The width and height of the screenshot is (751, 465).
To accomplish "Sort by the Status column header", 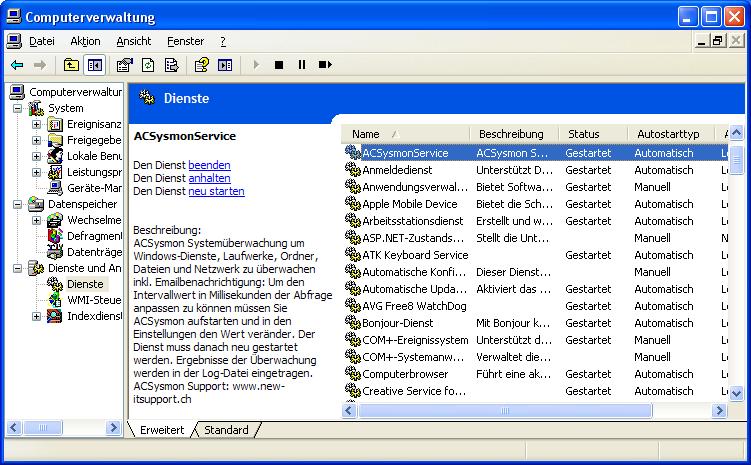I will click(593, 134).
